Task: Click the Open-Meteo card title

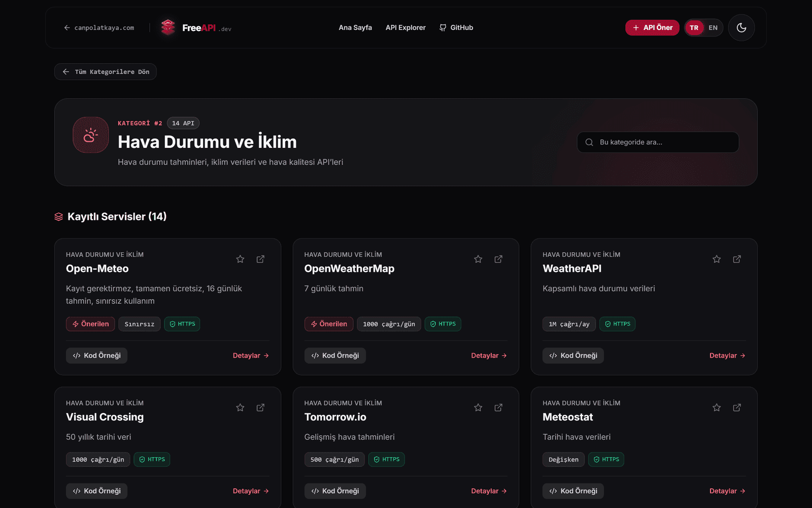Action: coord(97,269)
